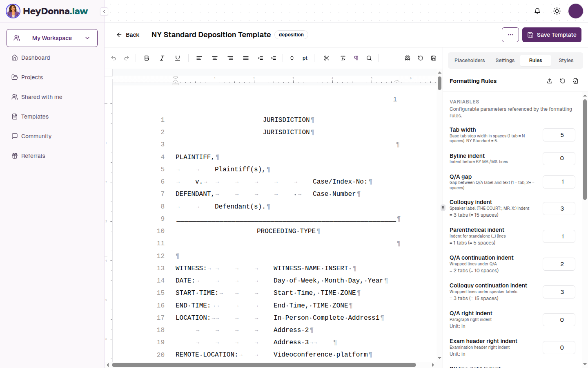Toggle light/dark theme

click(557, 11)
